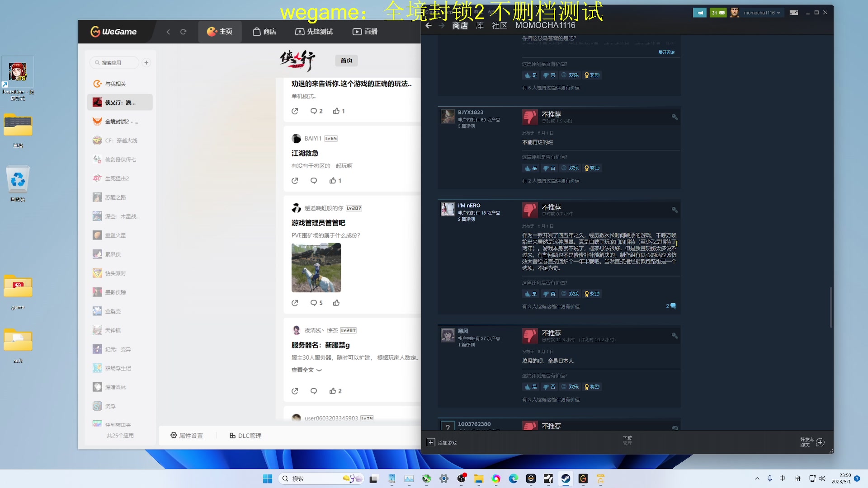Click the WeGame logo in the header
Screen dimensions: 868x488
[x=113, y=32]
